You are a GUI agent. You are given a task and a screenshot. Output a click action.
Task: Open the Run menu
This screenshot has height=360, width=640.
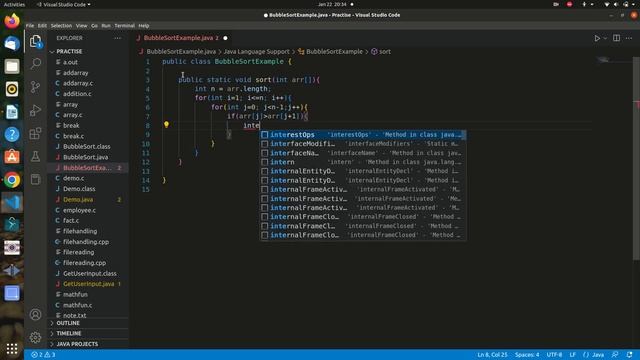tap(106, 25)
